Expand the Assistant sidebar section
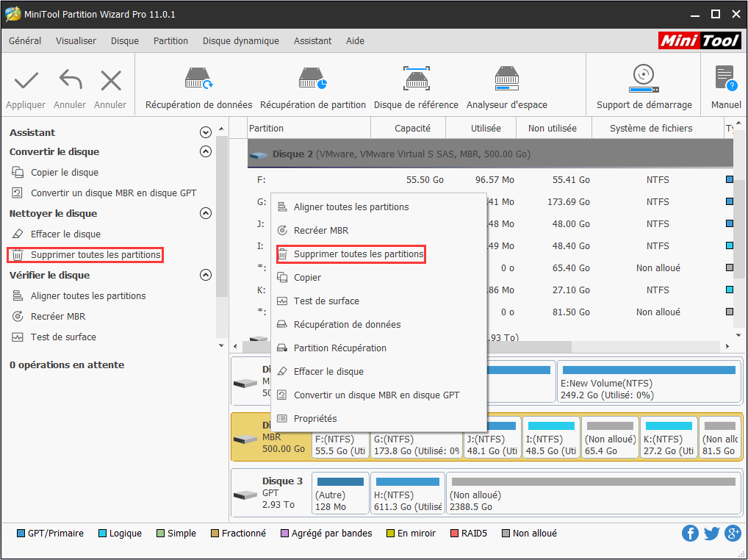748x560 pixels. (x=206, y=132)
